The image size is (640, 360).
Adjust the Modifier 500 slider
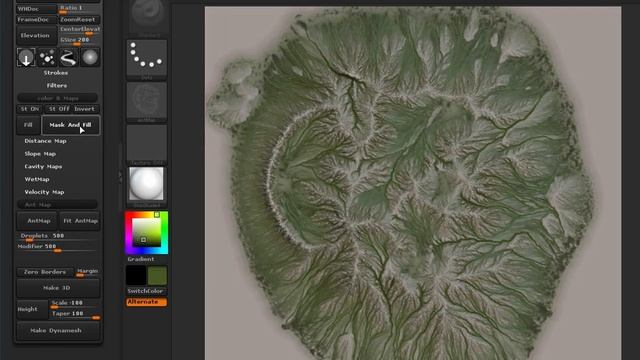(57, 247)
